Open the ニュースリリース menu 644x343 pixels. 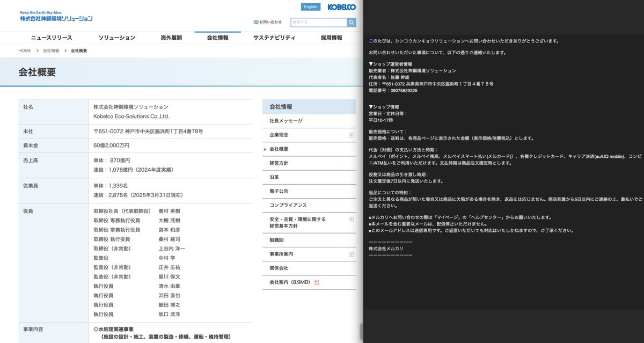click(x=51, y=38)
